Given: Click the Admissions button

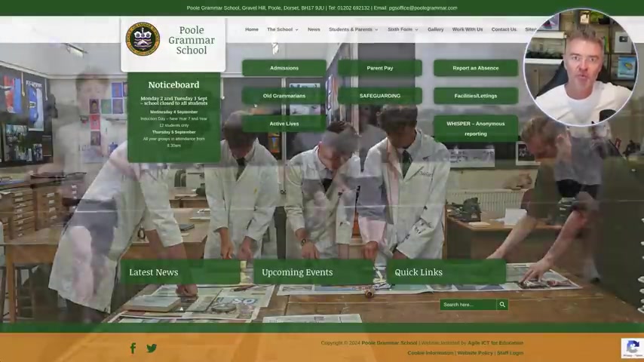Looking at the screenshot, I should (x=284, y=68).
